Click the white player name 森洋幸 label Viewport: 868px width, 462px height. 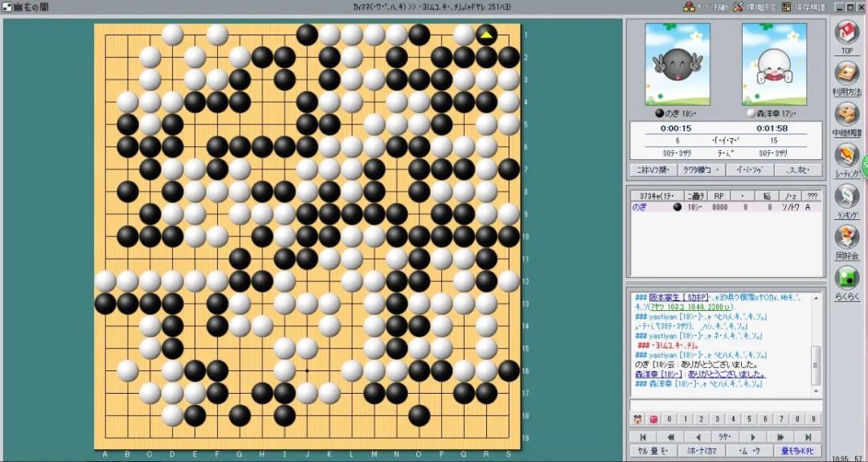click(x=776, y=113)
